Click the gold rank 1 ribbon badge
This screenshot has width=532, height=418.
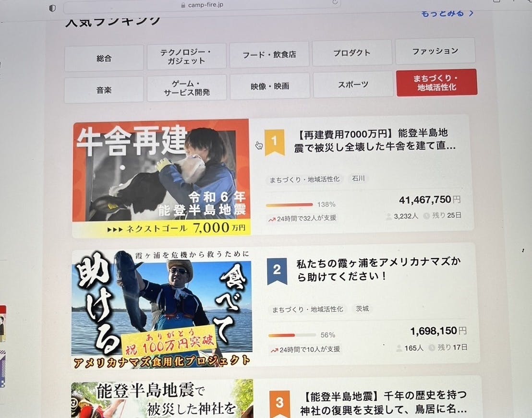(x=275, y=142)
